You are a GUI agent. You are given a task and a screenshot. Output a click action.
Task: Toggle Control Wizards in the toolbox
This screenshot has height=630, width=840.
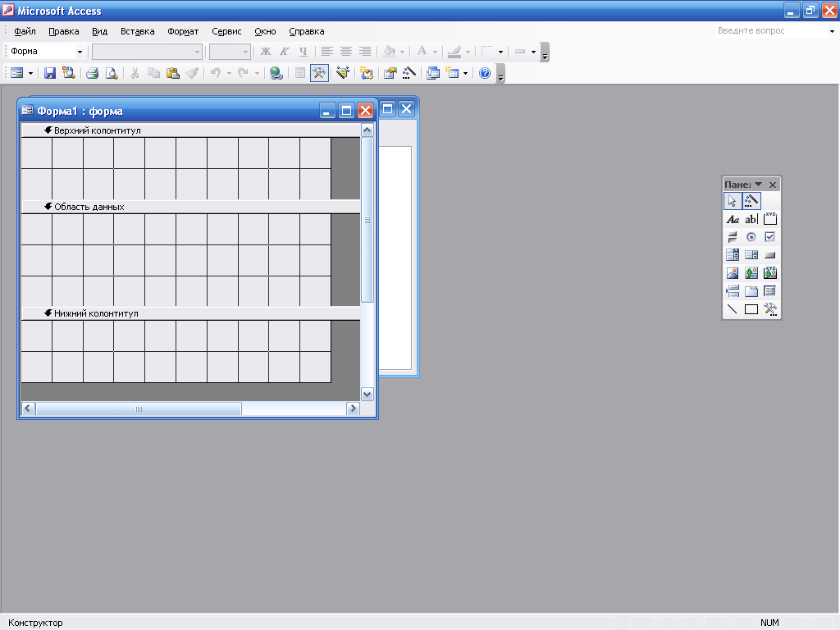pos(751,201)
